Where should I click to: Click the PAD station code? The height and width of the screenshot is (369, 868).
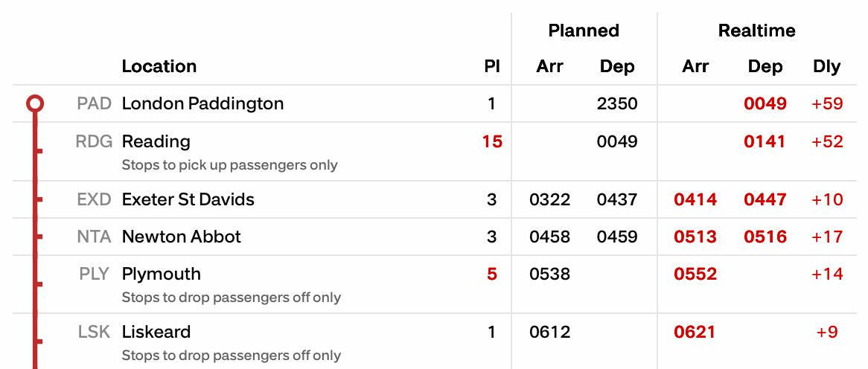pos(94,103)
